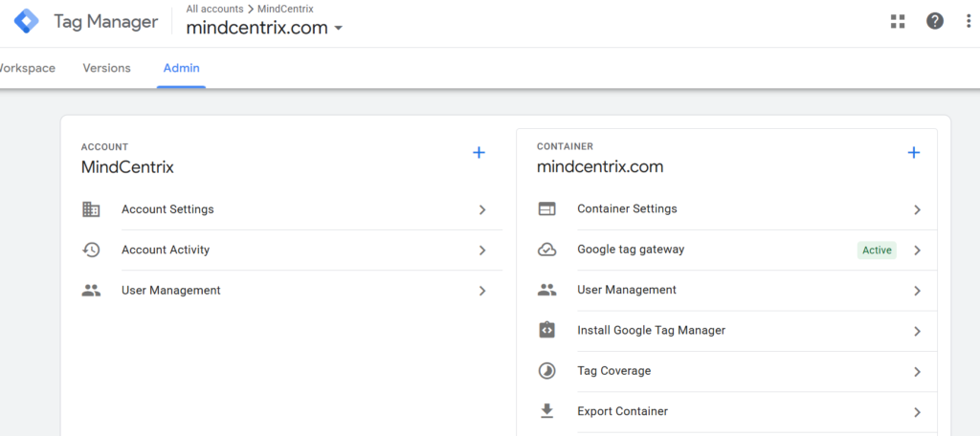Click the Tag Coverage pie icon
Image resolution: width=980 pixels, height=436 pixels.
point(546,371)
